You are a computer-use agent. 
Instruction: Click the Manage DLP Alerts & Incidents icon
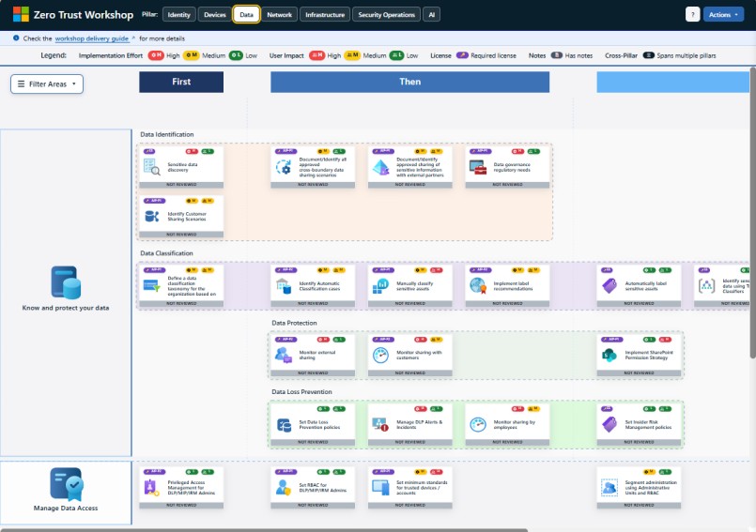(380, 424)
